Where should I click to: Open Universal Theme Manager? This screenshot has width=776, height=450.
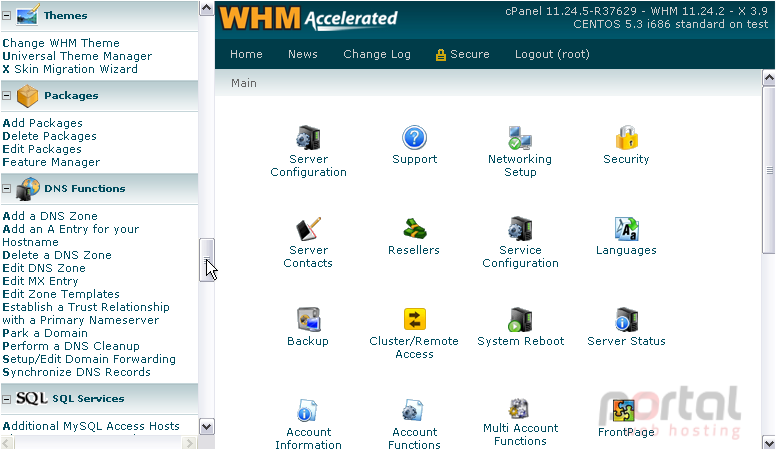(77, 56)
